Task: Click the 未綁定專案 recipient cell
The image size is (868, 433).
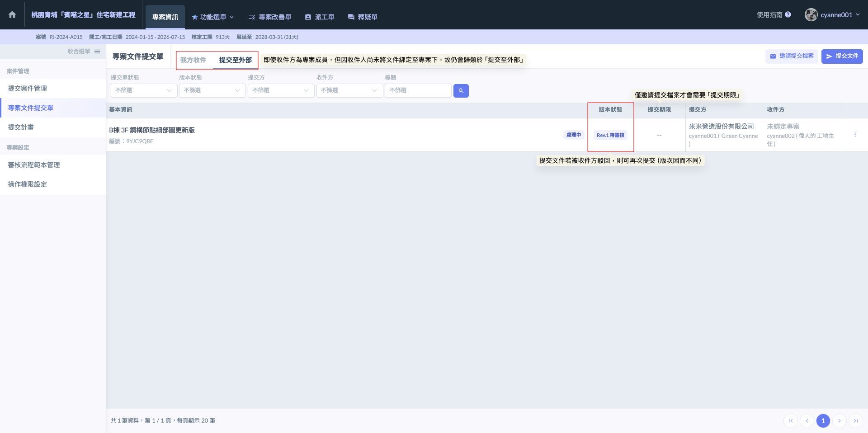Action: pos(783,127)
